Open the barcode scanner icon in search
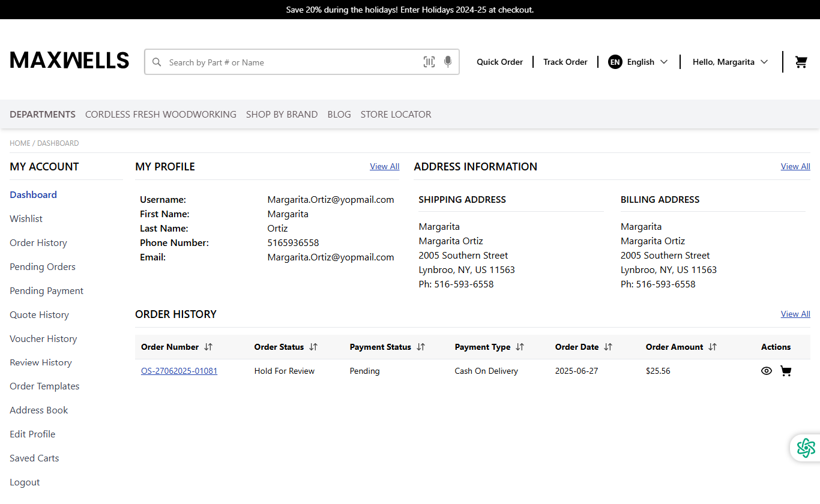The image size is (820, 504). 429,62
